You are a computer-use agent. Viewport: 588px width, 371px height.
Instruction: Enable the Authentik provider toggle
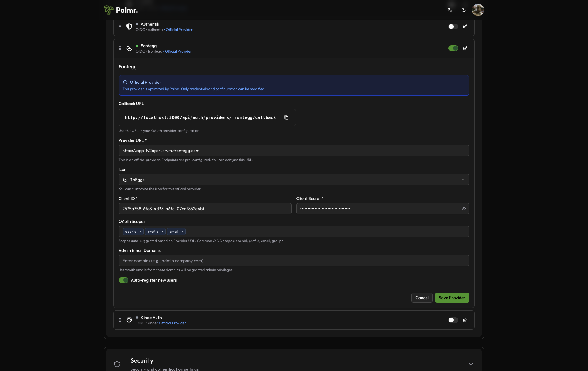(x=453, y=27)
